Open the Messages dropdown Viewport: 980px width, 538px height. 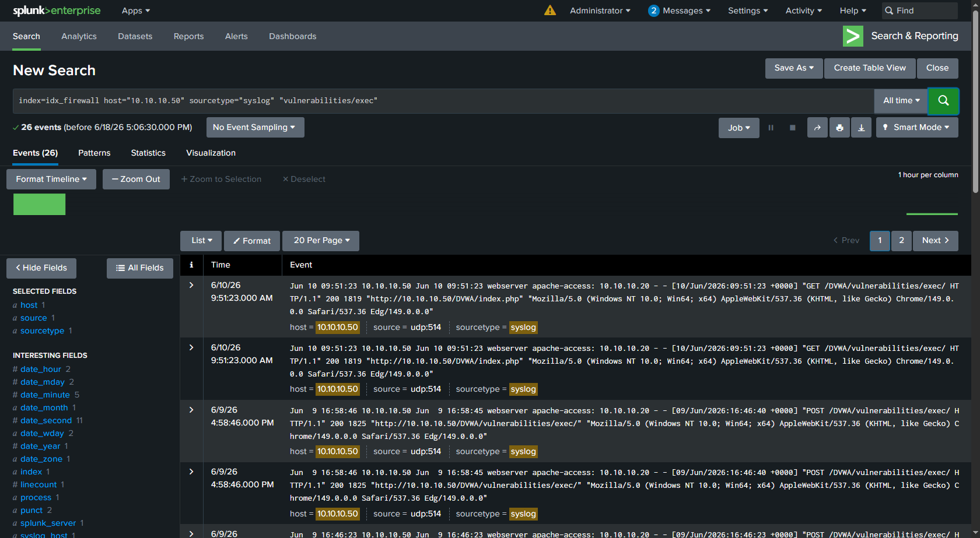[687, 10]
